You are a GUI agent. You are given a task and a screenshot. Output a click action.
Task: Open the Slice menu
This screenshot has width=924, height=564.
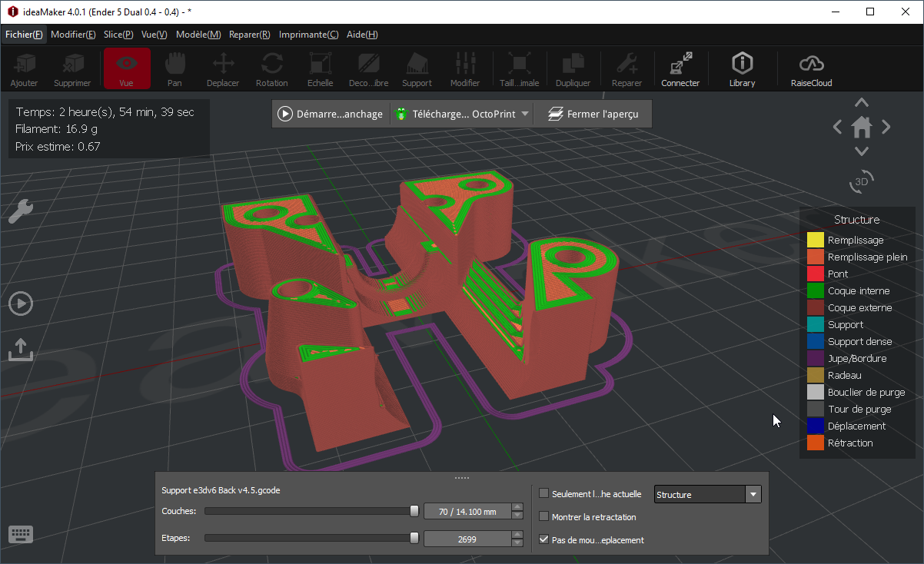118,35
